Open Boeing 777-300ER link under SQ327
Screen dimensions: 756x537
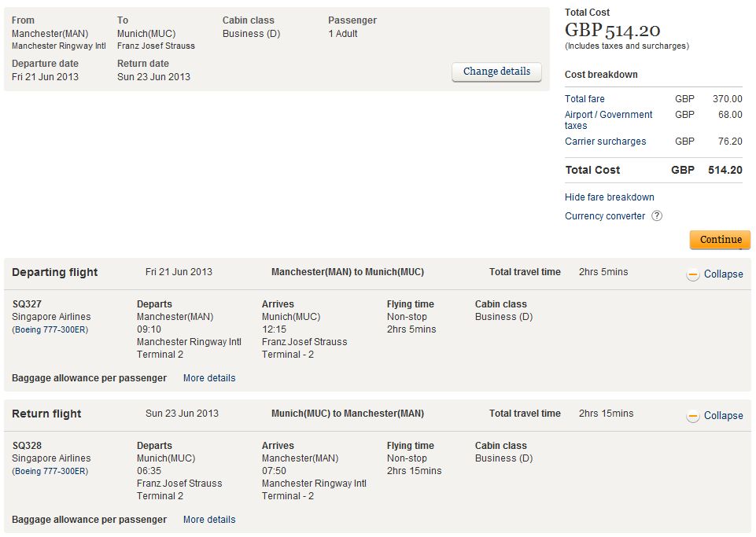click(x=51, y=329)
